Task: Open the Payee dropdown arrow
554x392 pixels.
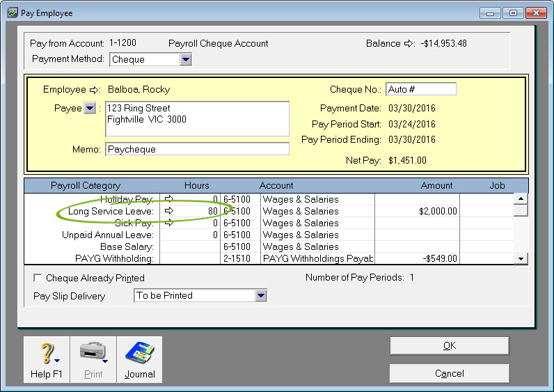Action: click(x=90, y=109)
